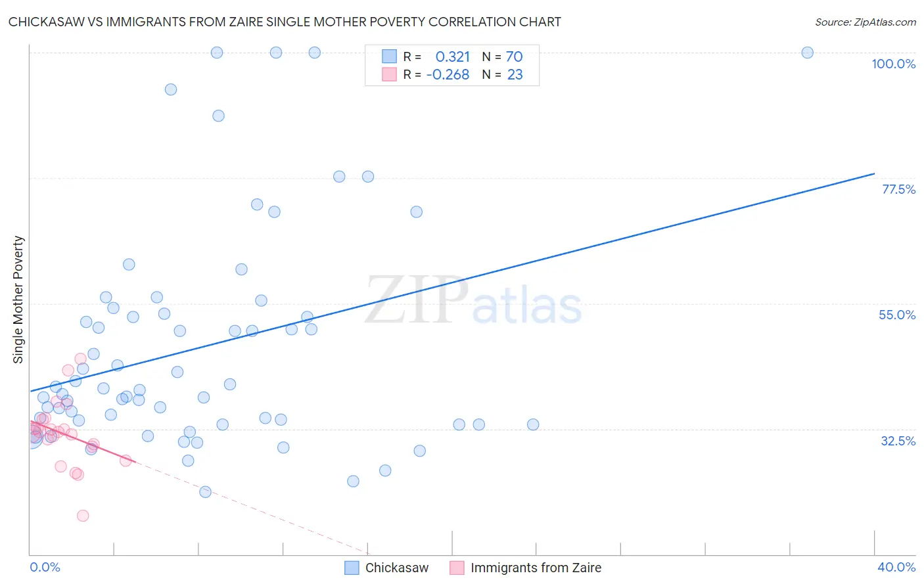This screenshot has height=586, width=924.
Task: Click the pink swatch beside R = -0.268
Action: pyautogui.click(x=389, y=74)
